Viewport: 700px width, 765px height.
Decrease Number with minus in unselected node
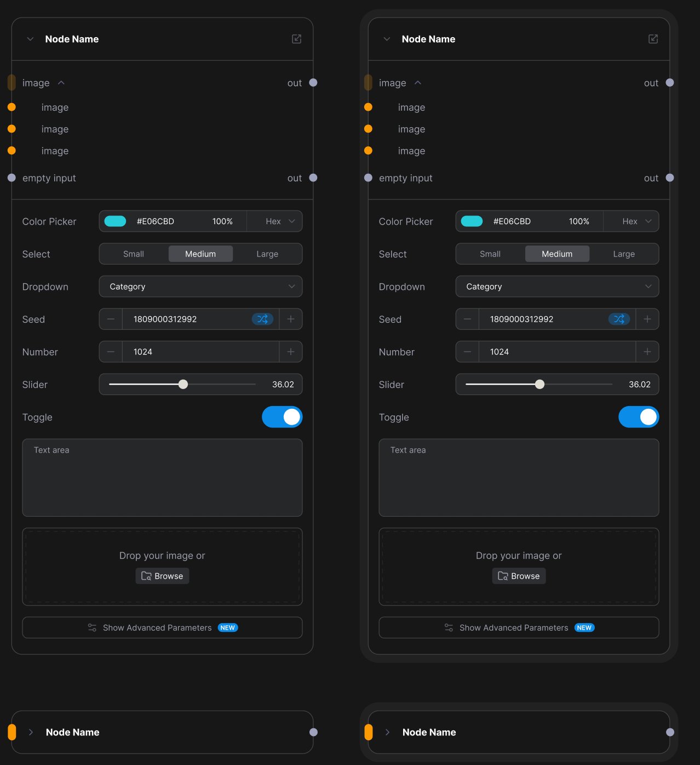[111, 352]
